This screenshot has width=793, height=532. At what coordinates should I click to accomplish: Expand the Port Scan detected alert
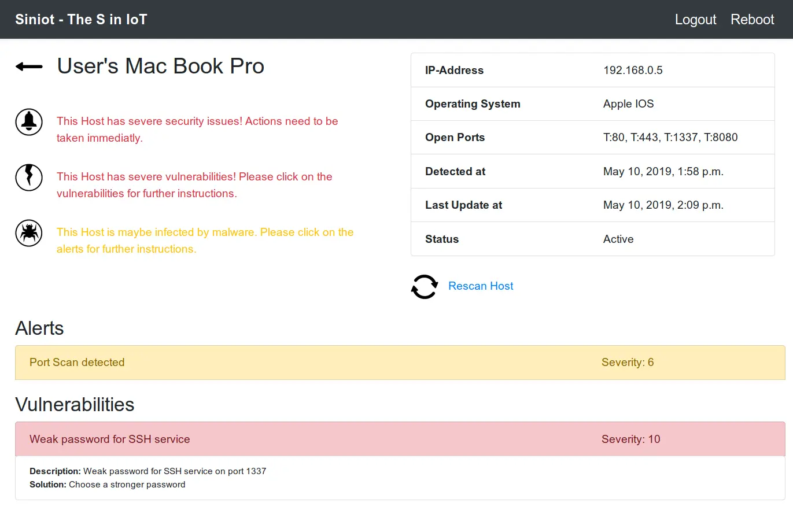[x=400, y=363]
